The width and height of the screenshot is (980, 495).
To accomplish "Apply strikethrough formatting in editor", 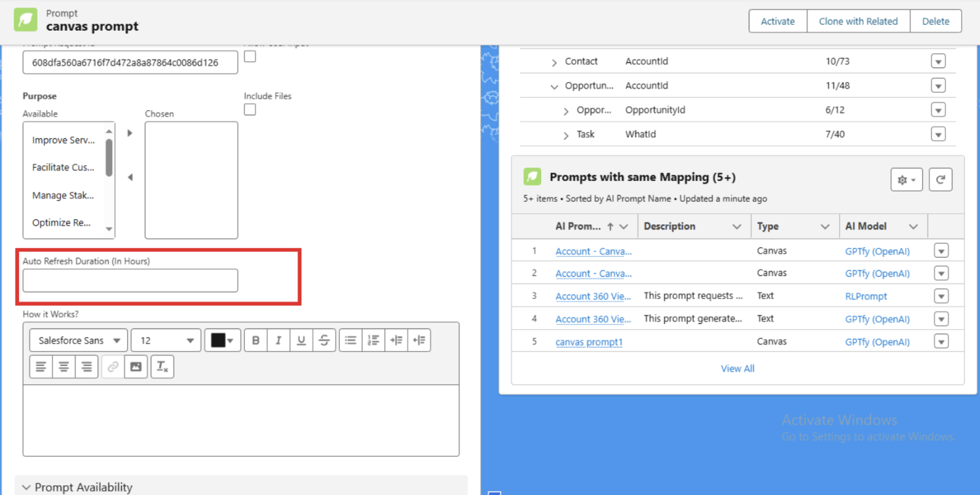I will click(x=324, y=340).
